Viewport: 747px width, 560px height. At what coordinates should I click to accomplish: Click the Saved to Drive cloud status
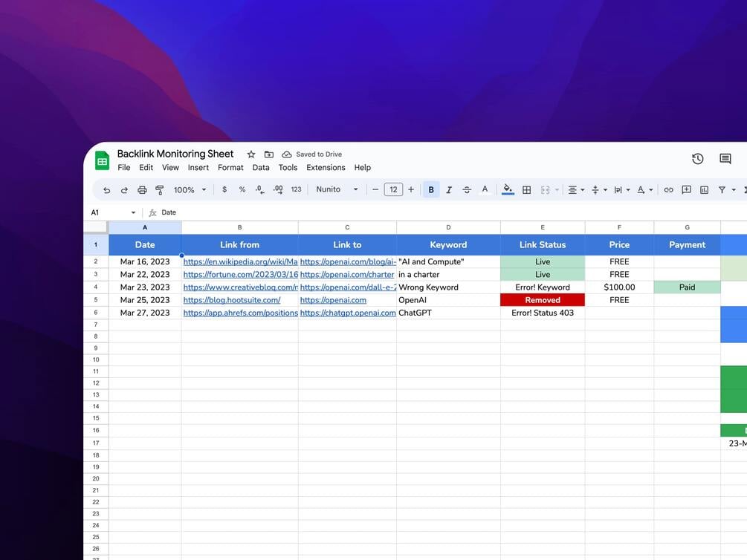(312, 154)
